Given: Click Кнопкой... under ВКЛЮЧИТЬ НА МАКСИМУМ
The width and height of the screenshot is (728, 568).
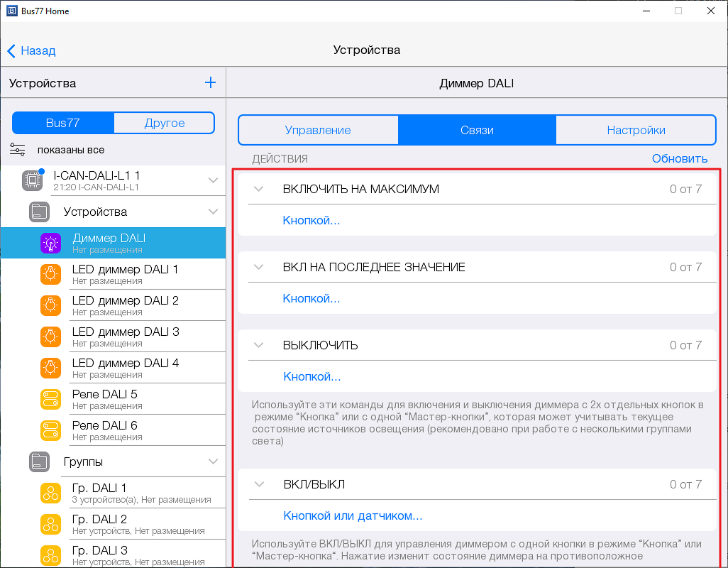Looking at the screenshot, I should (x=311, y=220).
